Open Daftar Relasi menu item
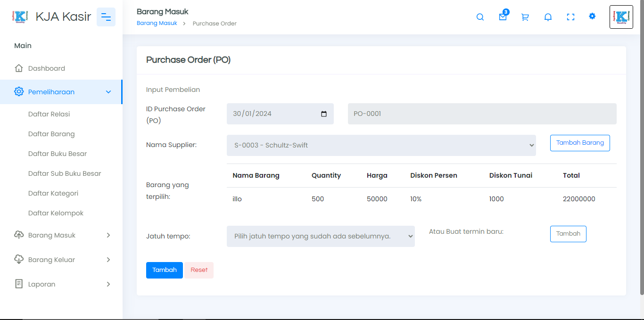This screenshot has height=320, width=644. click(49, 114)
